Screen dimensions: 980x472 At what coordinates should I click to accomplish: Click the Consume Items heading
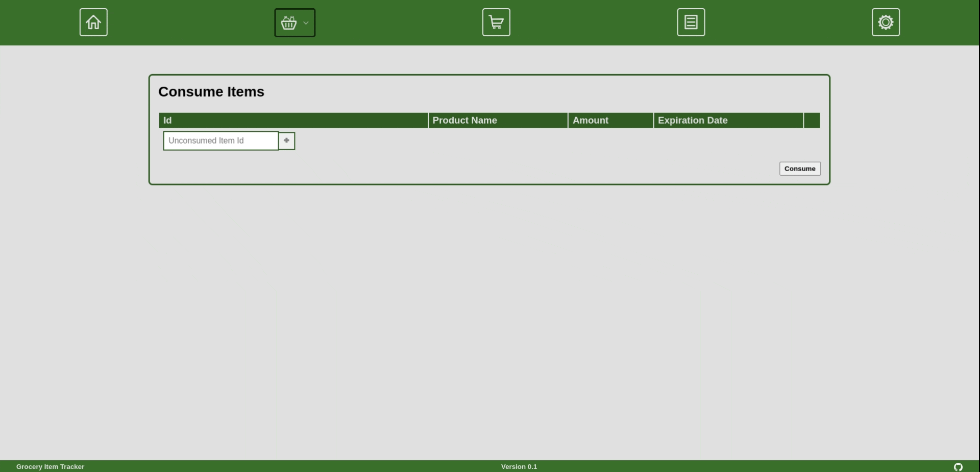pos(211,92)
